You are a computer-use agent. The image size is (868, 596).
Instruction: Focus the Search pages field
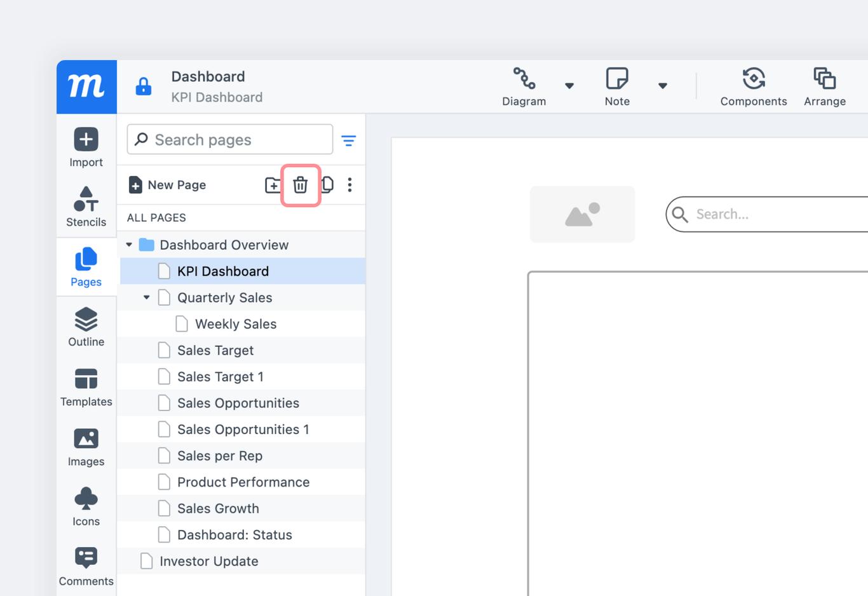coord(230,139)
